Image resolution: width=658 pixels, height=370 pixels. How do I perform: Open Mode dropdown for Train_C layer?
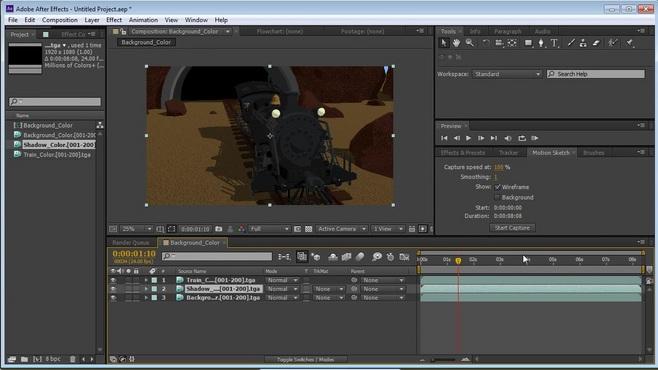click(282, 280)
